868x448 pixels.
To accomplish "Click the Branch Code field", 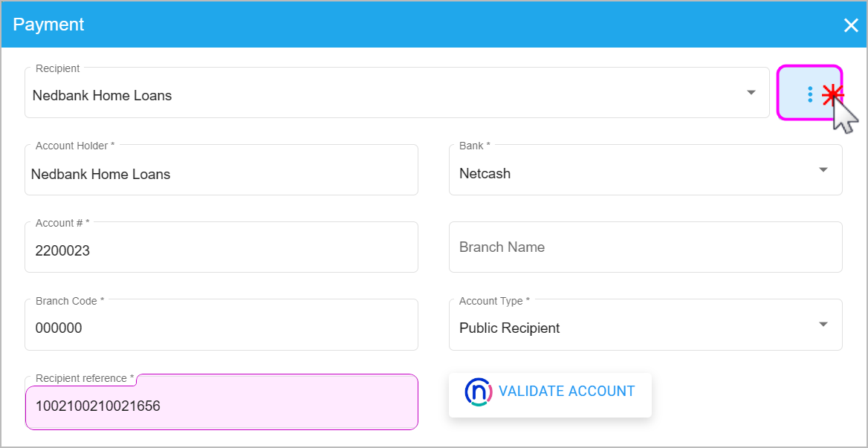I will (221, 325).
